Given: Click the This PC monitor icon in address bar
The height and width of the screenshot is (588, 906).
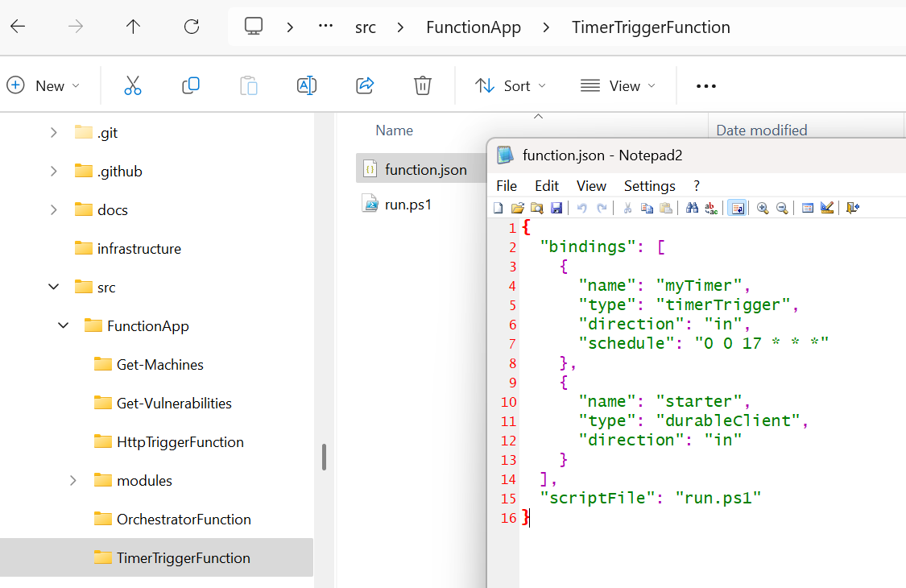Looking at the screenshot, I should (253, 26).
